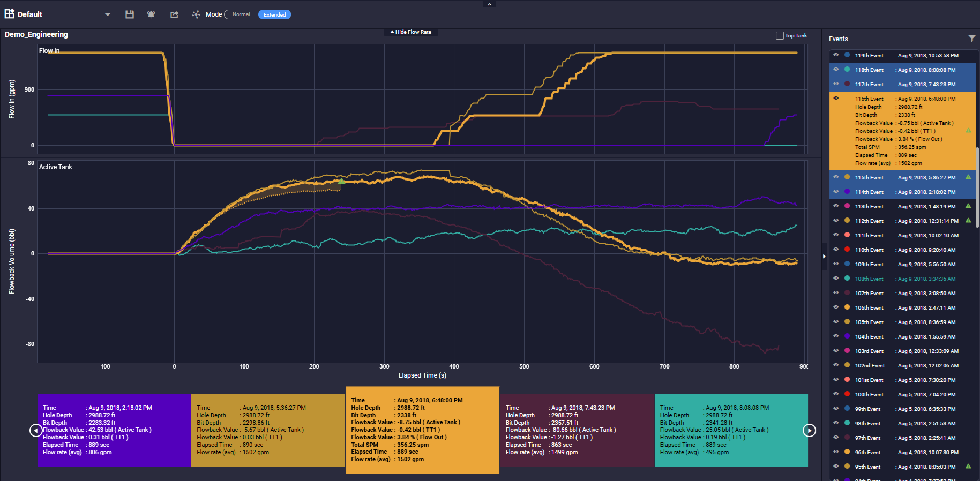The width and height of the screenshot is (980, 481).
Task: Open the alarm bell icon
Action: [x=151, y=14]
